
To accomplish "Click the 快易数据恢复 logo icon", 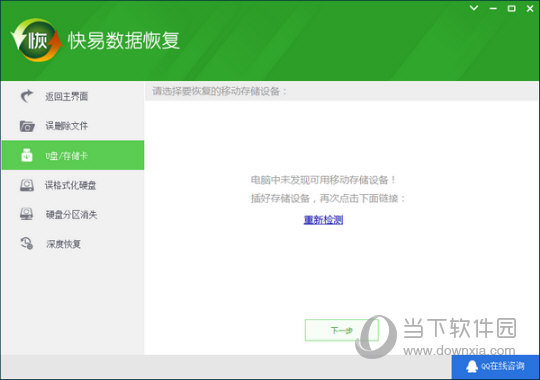I will (37, 40).
